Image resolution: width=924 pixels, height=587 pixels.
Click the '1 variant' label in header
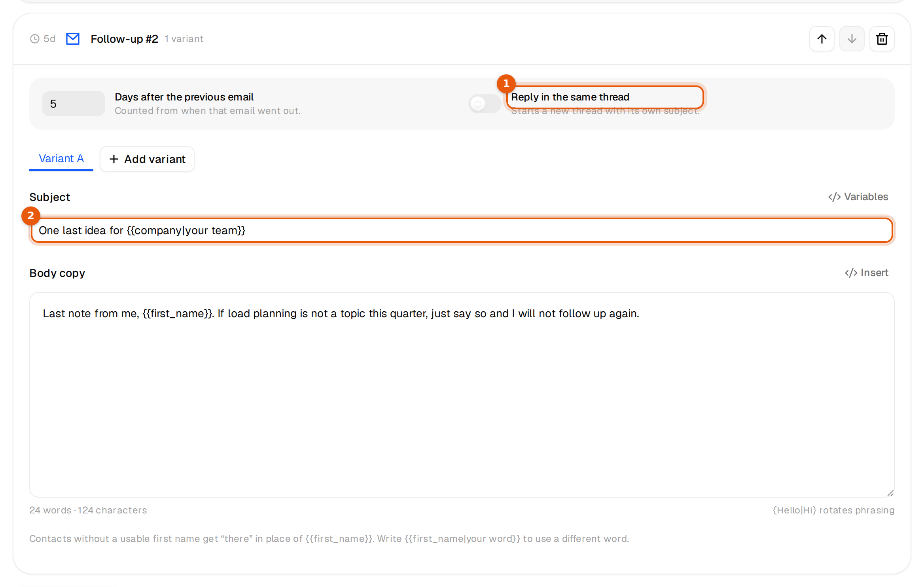coord(184,39)
